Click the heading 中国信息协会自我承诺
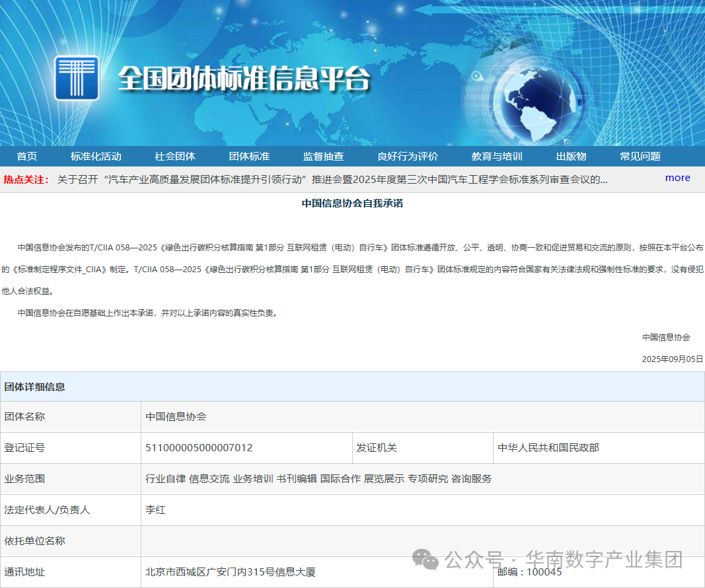 [353, 203]
